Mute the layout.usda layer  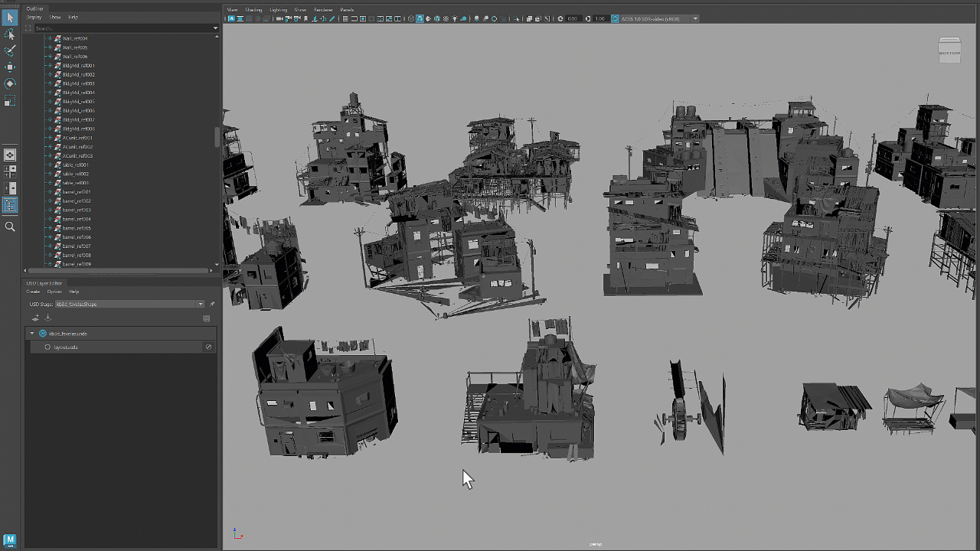click(x=207, y=347)
